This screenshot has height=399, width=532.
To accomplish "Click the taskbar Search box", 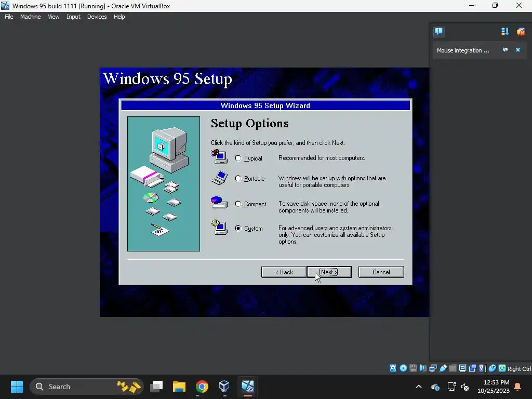I will [87, 387].
